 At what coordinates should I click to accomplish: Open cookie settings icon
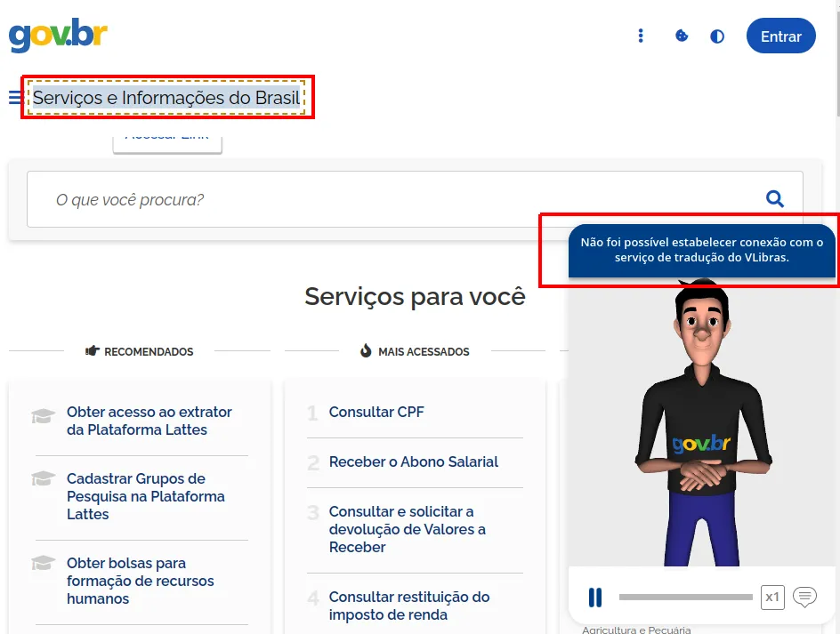pos(682,36)
